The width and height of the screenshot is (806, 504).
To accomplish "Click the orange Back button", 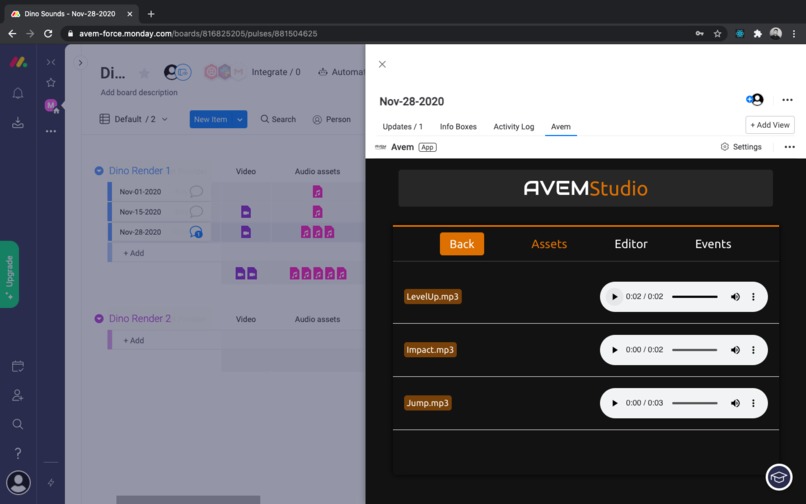I will tap(462, 244).
